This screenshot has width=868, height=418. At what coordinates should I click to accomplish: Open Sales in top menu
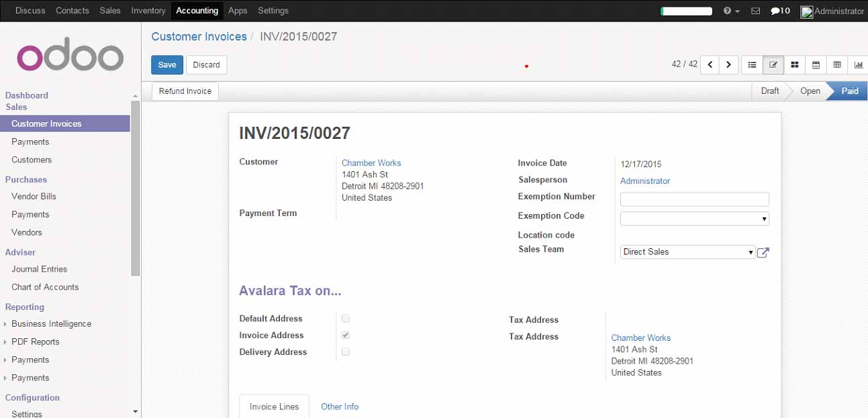click(110, 11)
